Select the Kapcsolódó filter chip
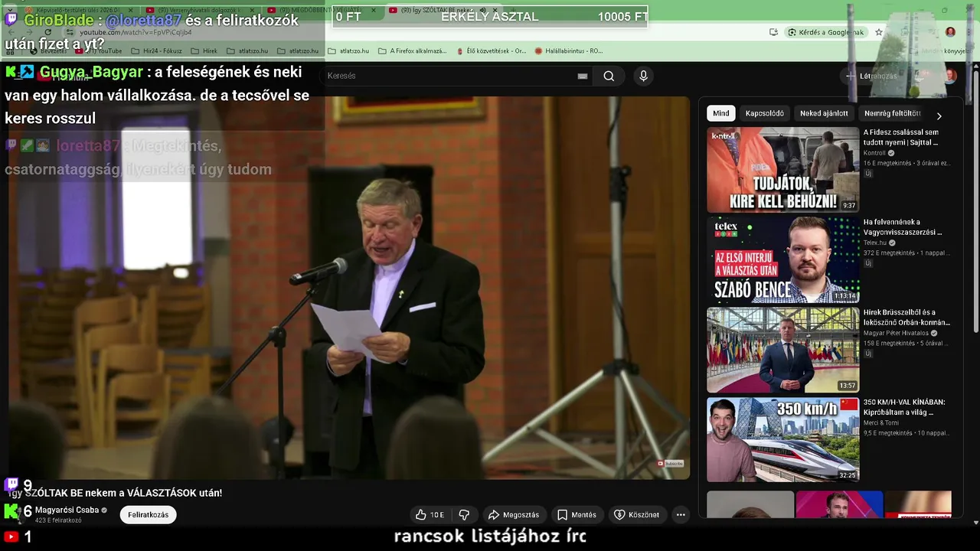 tap(765, 113)
